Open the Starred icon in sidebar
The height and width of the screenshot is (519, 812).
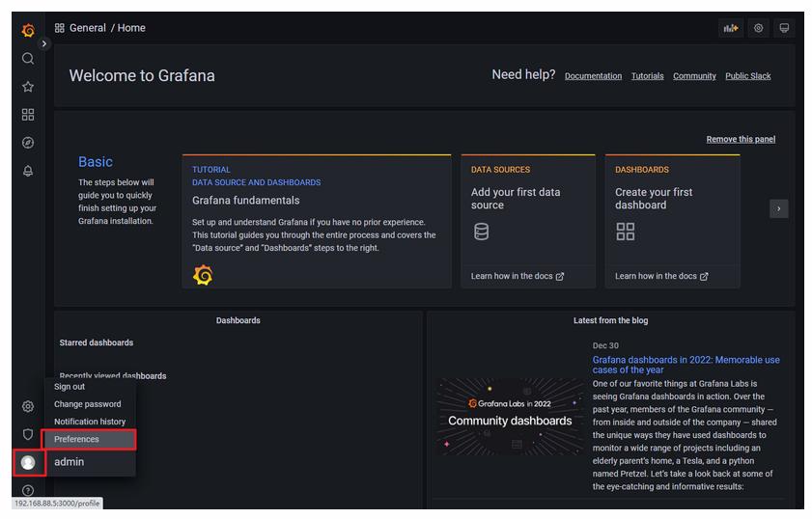point(28,87)
